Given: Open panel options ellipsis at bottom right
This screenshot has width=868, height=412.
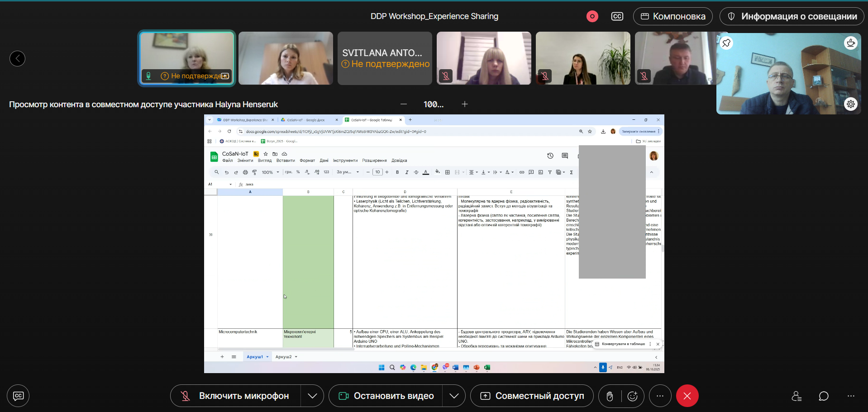Looking at the screenshot, I should tap(851, 396).
